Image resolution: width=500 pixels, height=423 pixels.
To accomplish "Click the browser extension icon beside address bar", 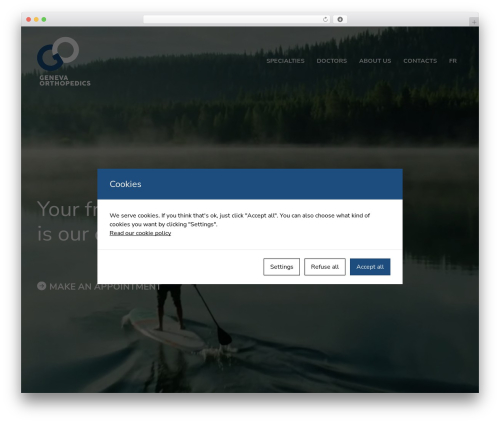I will 340,19.
